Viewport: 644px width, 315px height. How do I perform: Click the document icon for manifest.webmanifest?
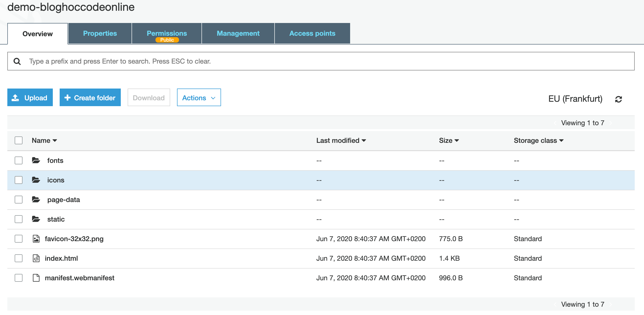tap(36, 278)
